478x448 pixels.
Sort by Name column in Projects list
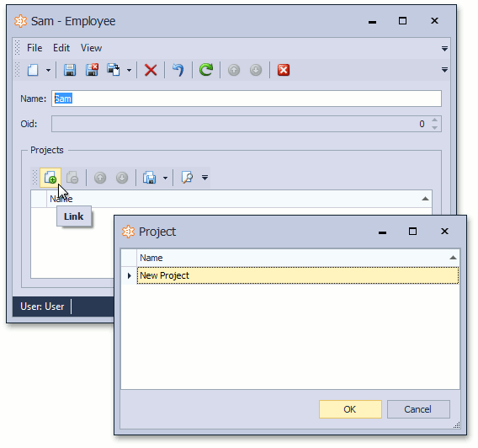pyautogui.click(x=239, y=199)
